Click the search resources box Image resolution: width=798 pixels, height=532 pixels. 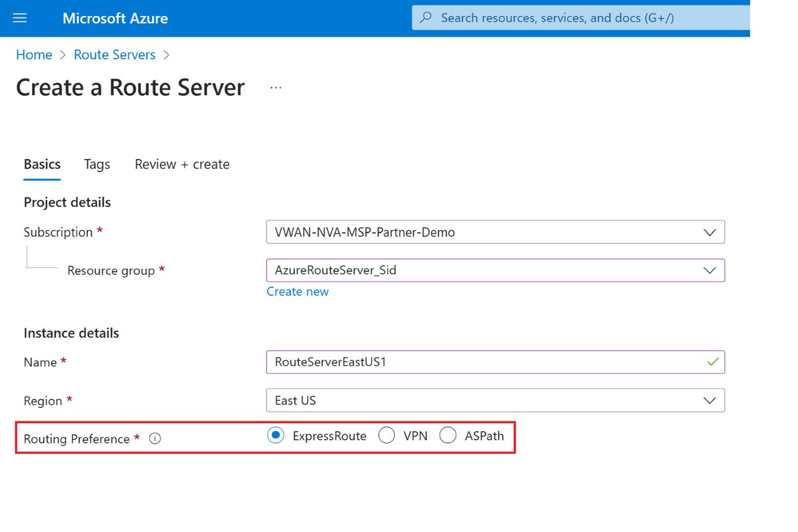[x=581, y=17]
